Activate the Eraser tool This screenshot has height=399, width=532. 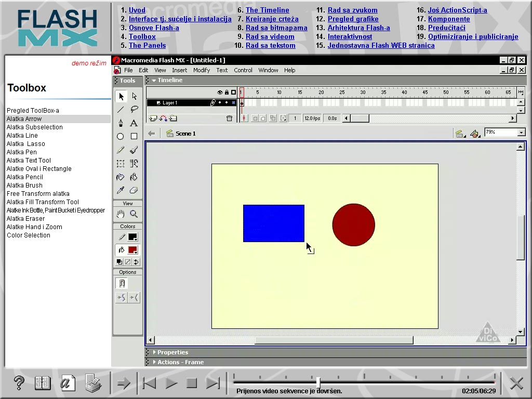coord(134,190)
